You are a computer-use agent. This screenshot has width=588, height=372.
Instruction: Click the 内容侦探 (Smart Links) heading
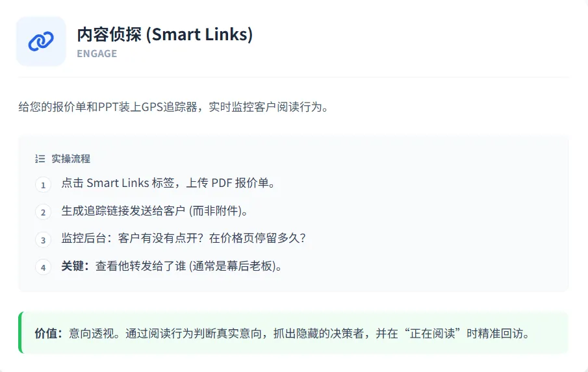pos(165,34)
